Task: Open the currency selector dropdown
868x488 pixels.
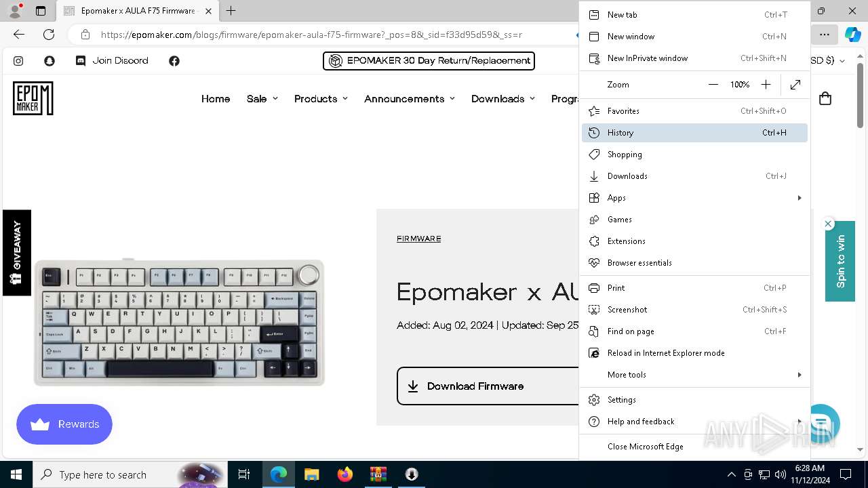Action: [x=828, y=61]
